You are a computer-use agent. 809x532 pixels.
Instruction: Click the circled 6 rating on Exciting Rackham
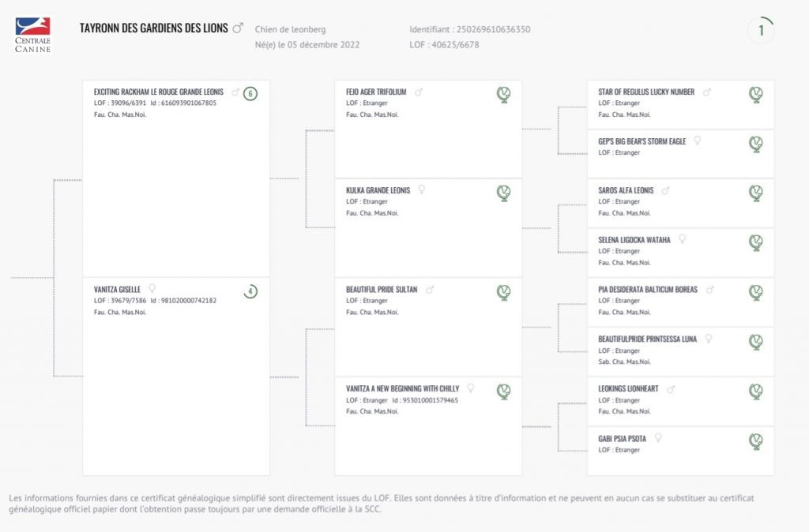point(250,94)
